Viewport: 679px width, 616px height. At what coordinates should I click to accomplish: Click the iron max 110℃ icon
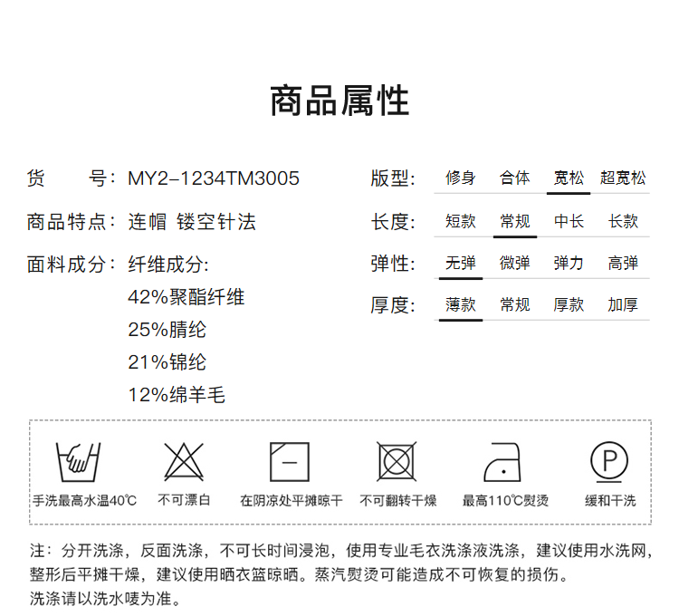(x=504, y=461)
